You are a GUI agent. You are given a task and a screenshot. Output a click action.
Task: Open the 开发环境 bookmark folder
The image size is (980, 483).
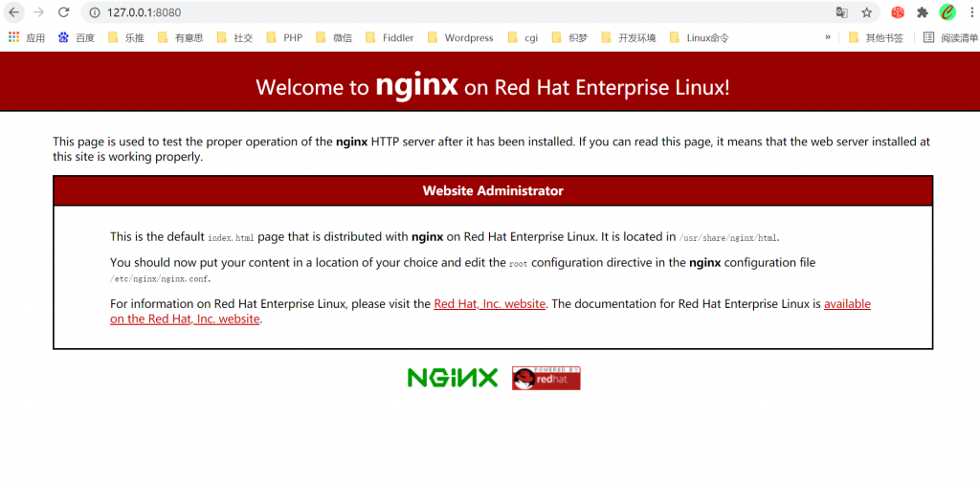pos(629,37)
